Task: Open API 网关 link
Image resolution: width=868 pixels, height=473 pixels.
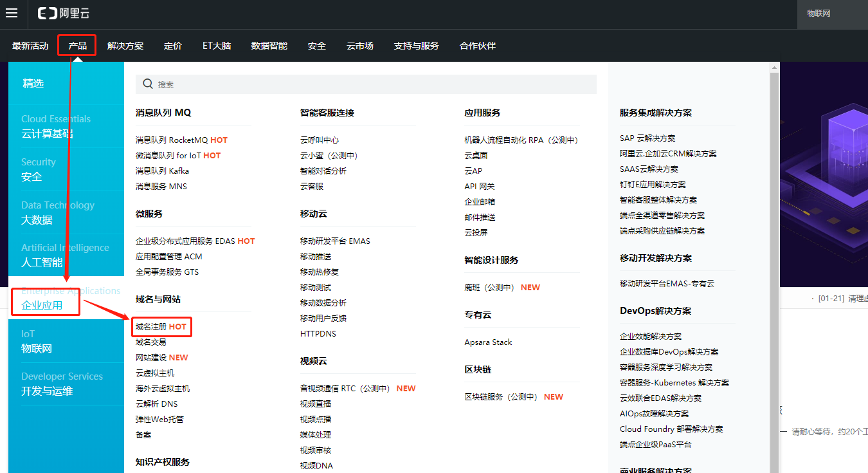Action: tap(480, 186)
